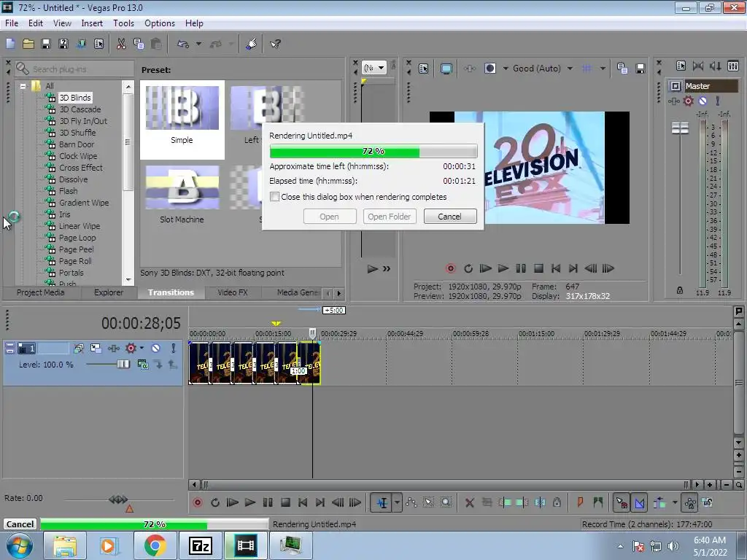Open the Tools menu

pos(123,23)
